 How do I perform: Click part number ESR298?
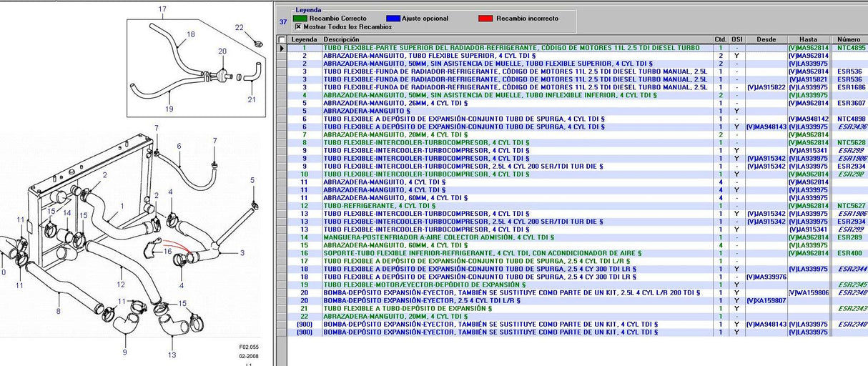coord(849,174)
